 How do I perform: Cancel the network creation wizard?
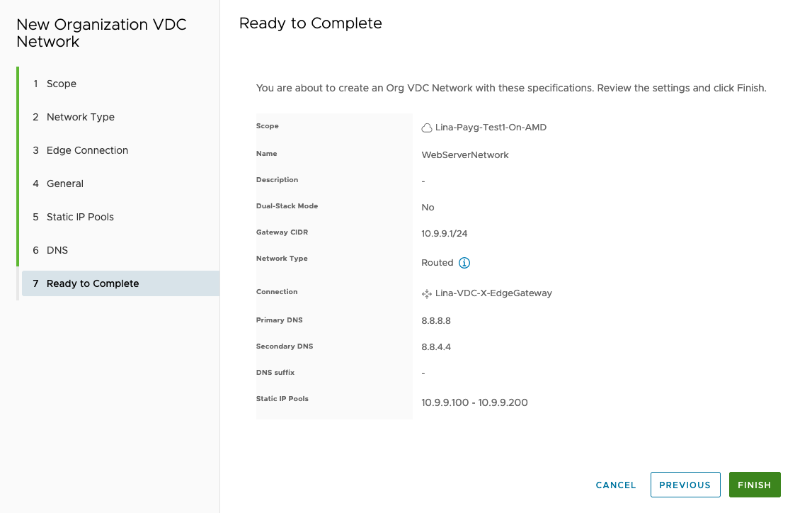(616, 485)
